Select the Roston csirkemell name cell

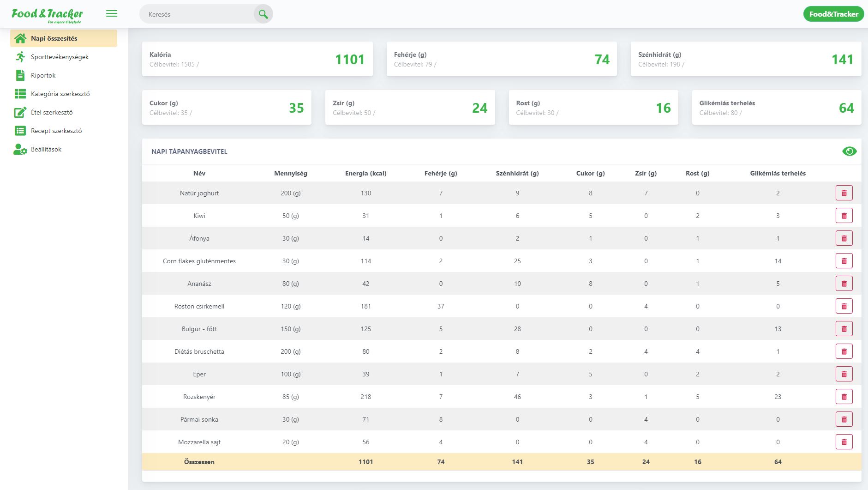pyautogui.click(x=199, y=306)
